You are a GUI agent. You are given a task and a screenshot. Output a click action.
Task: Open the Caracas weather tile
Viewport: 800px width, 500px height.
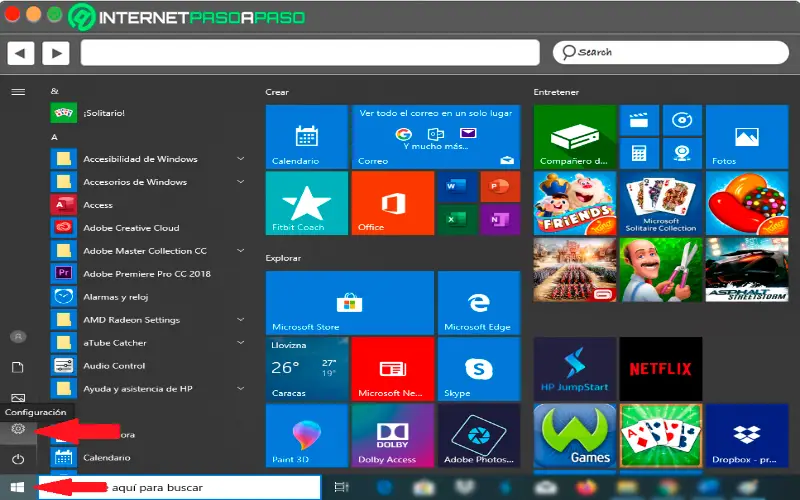307,369
